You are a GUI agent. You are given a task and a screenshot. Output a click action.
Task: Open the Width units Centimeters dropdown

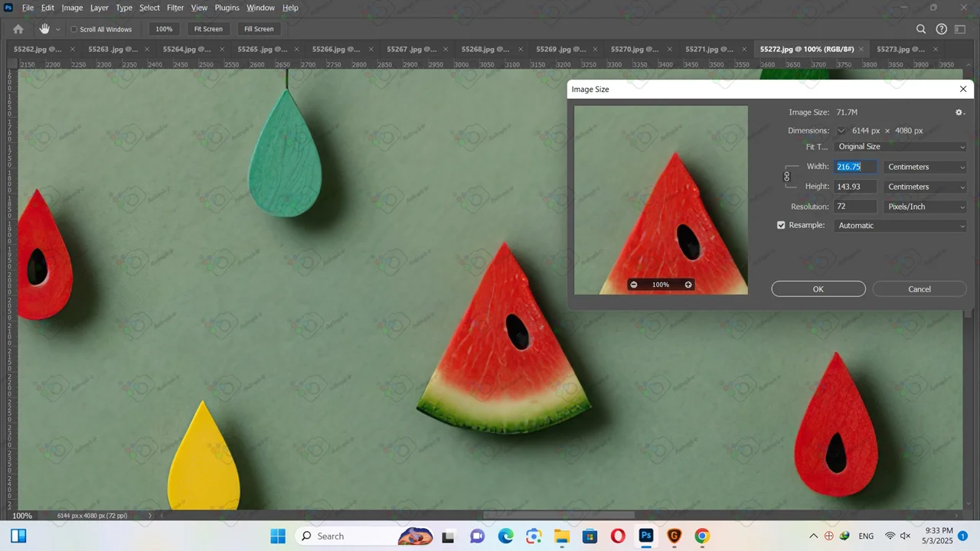[x=926, y=167]
